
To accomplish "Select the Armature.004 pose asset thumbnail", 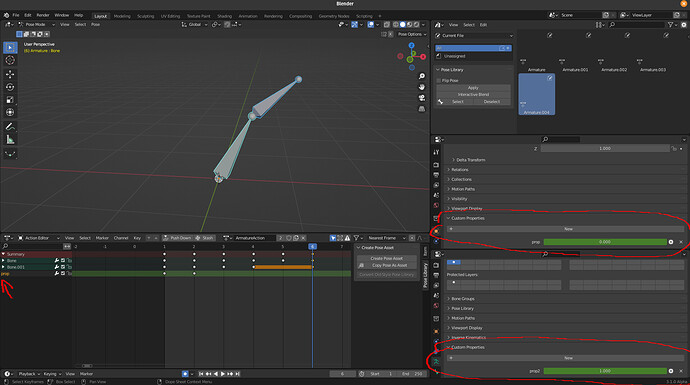I will (x=536, y=94).
